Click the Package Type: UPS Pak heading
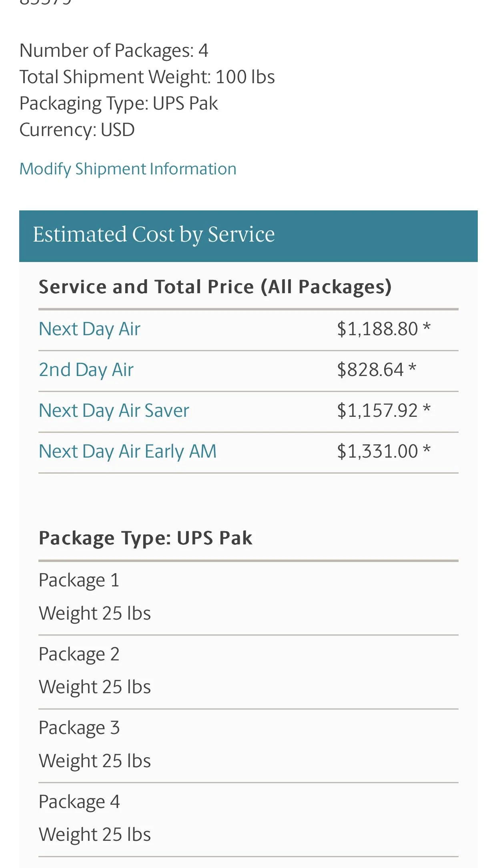This screenshot has height=868, width=497. (146, 538)
